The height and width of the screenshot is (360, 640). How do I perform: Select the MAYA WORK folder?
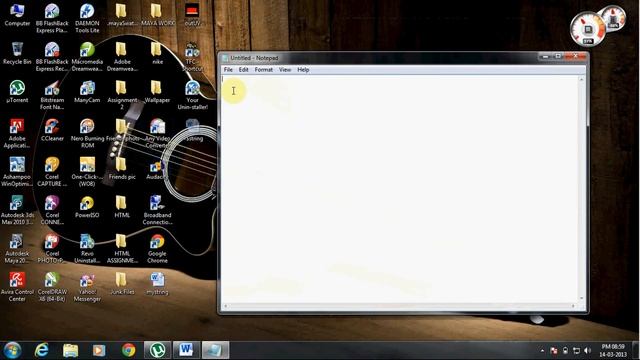click(x=157, y=15)
